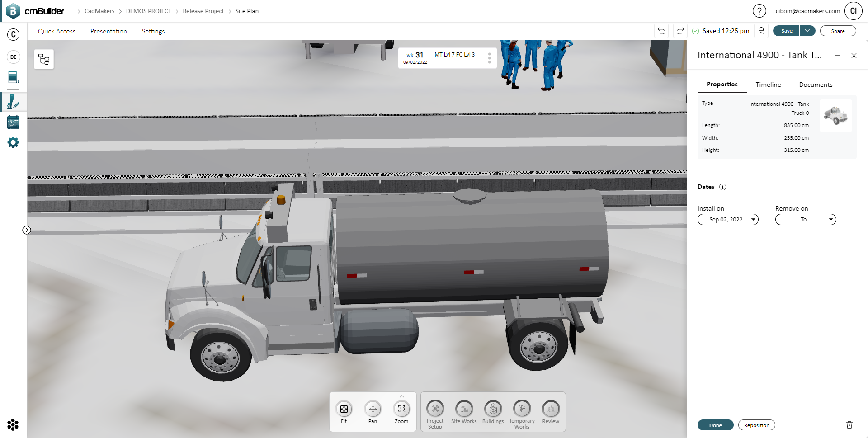Click the Done button
The width and height of the screenshot is (868, 438).
[x=715, y=425]
